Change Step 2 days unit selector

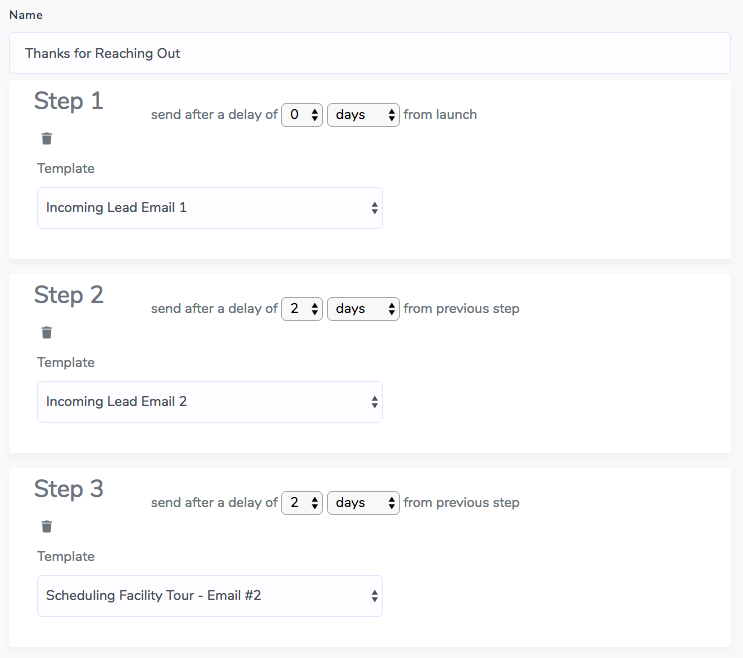[363, 309]
